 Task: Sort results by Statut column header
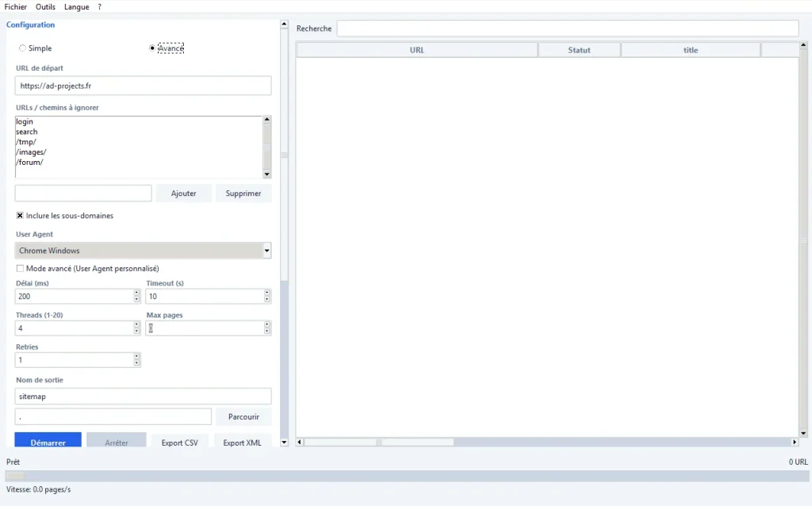coord(579,50)
